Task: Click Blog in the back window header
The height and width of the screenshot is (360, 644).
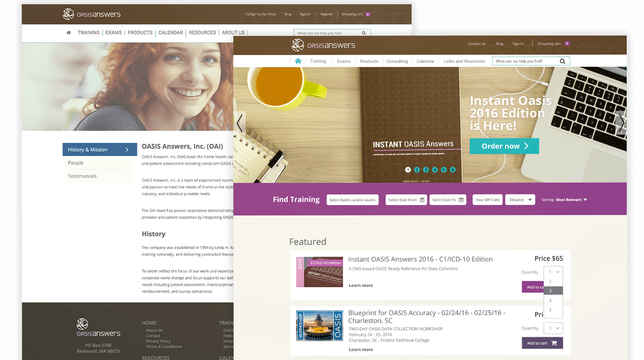Action: coord(288,14)
